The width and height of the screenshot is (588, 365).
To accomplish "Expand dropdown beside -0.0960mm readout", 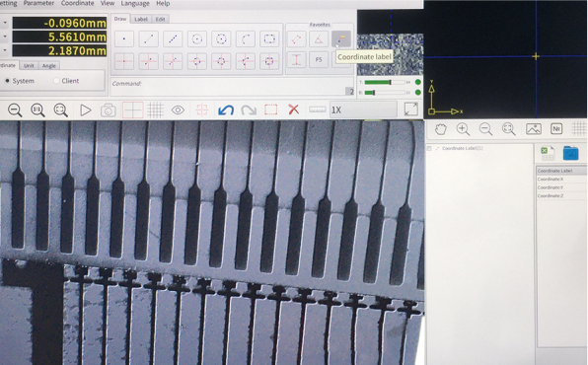I will point(5,23).
